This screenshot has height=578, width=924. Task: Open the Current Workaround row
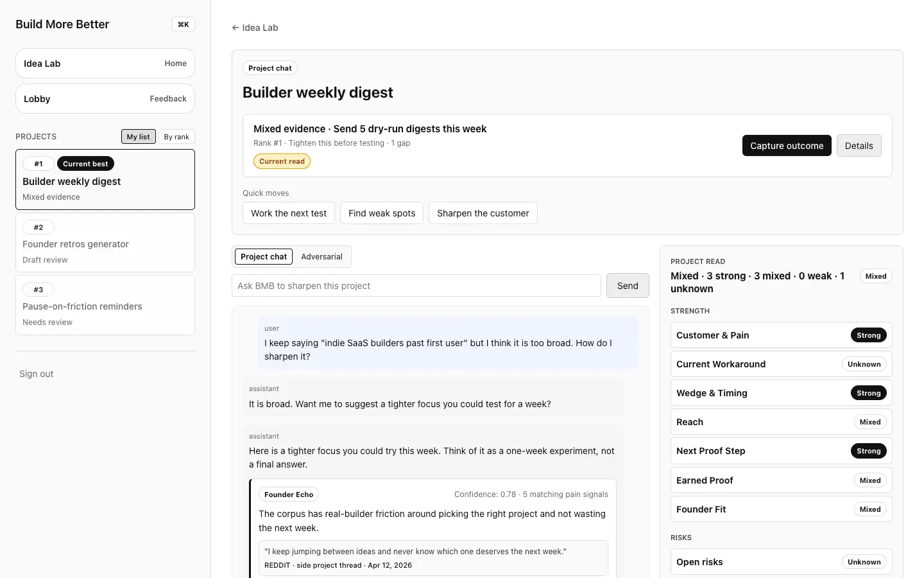tap(782, 364)
